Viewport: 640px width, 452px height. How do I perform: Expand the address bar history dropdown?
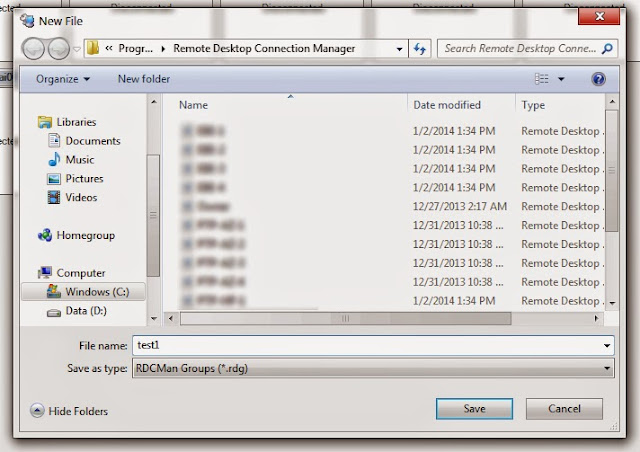[399, 49]
